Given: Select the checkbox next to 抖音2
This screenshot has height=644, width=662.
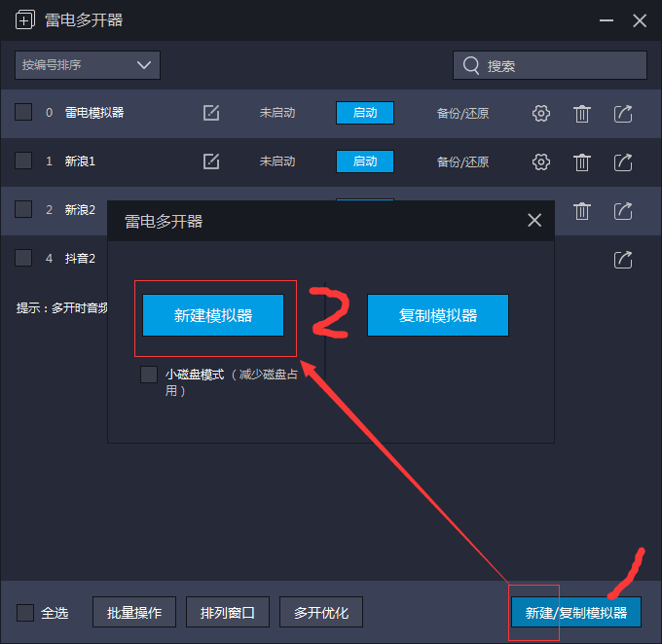Looking at the screenshot, I should click(x=23, y=258).
